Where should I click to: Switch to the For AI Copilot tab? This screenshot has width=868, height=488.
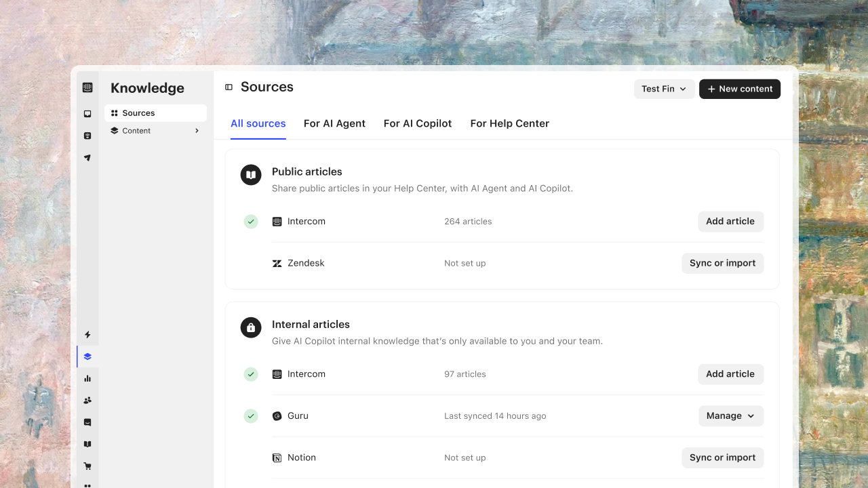point(418,123)
